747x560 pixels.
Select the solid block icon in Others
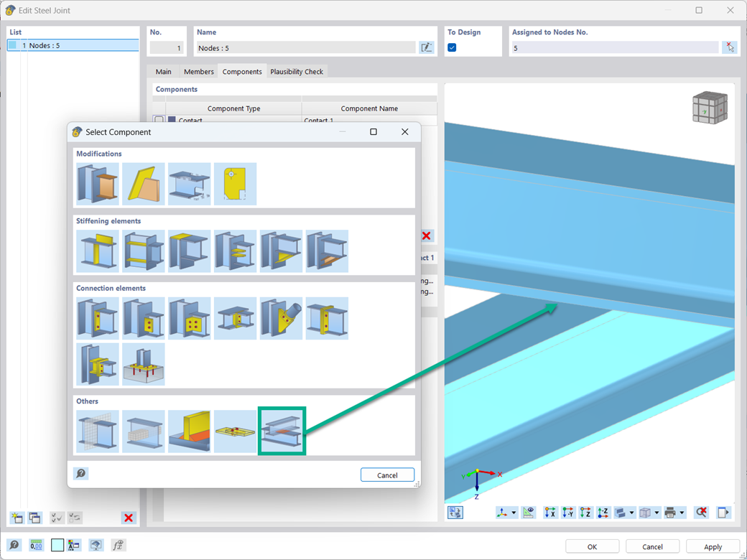[x=144, y=431]
